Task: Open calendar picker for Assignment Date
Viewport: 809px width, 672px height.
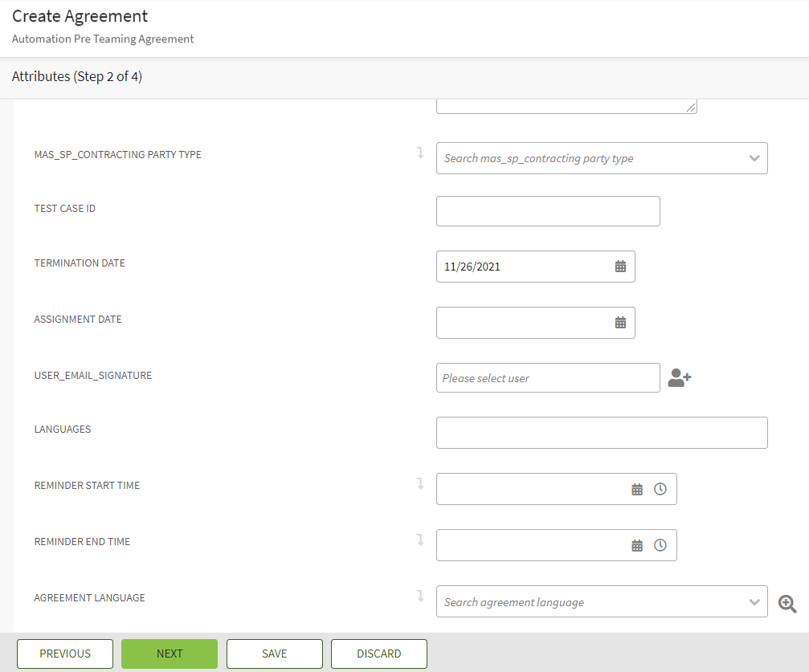Action: coord(620,323)
